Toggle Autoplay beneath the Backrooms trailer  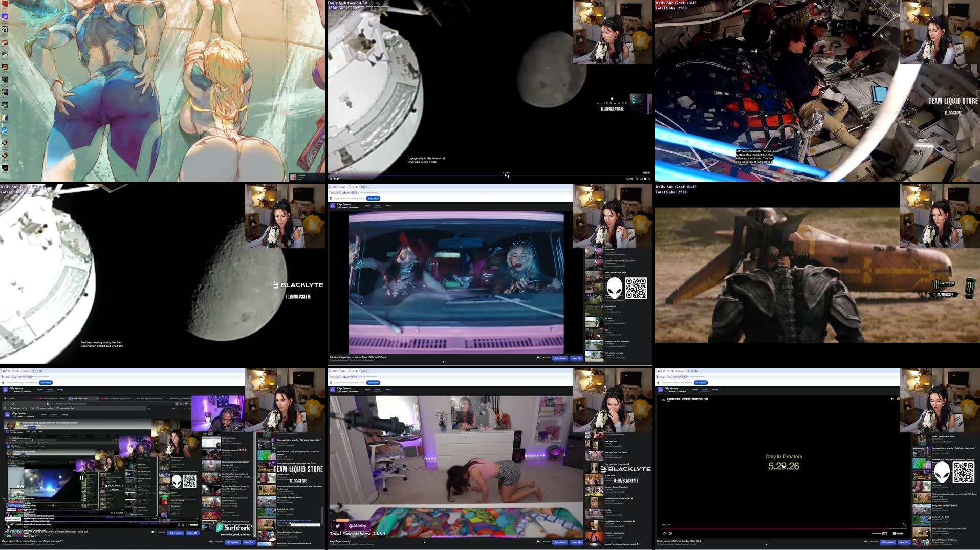tap(866, 542)
